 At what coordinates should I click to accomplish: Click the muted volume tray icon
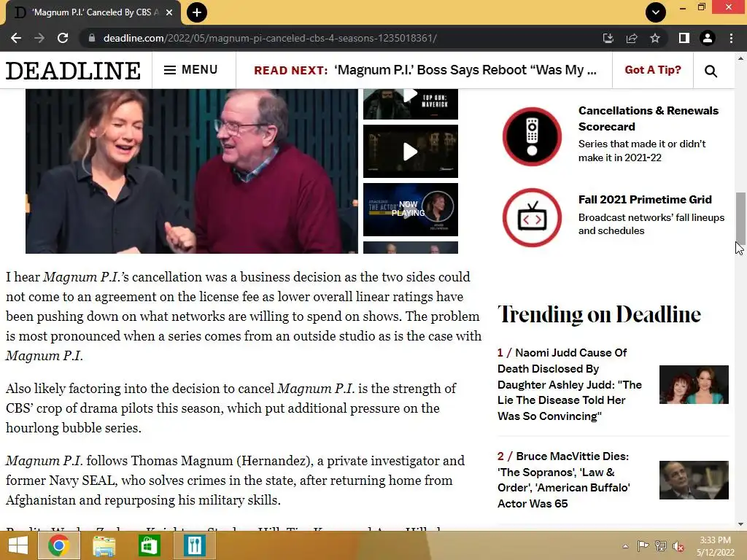coord(678,546)
